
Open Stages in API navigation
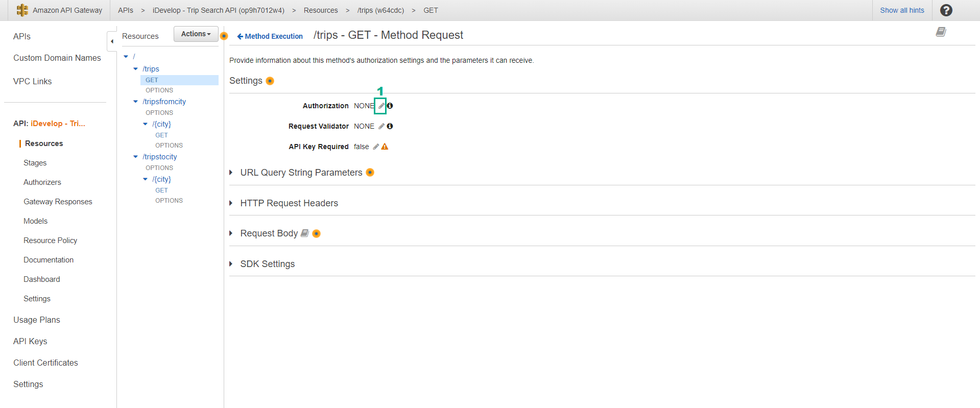point(35,163)
